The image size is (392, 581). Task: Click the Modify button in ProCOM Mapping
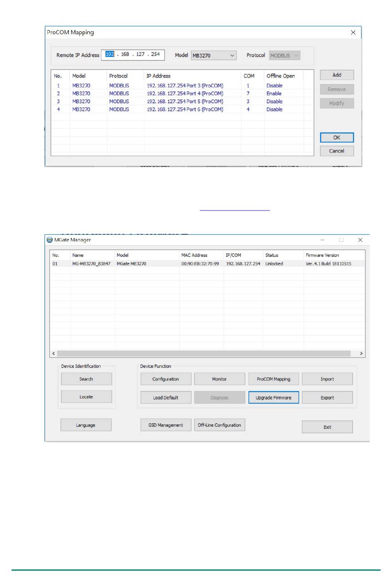click(x=337, y=103)
